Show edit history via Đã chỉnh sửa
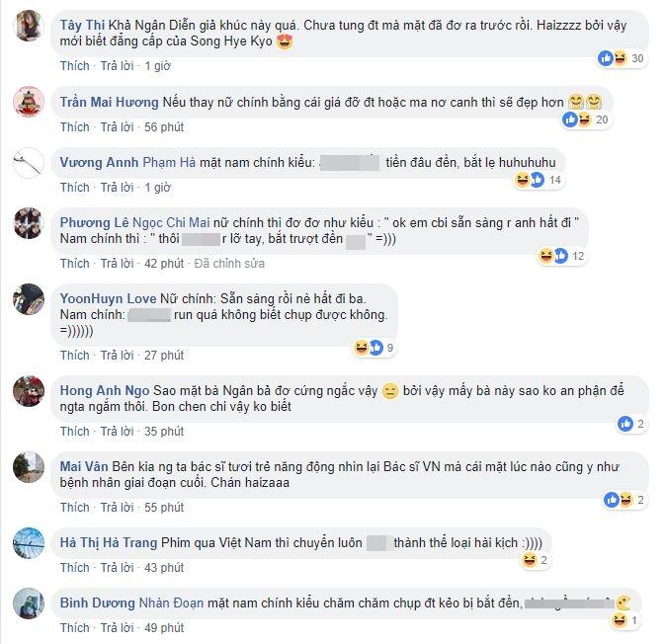 (x=229, y=263)
